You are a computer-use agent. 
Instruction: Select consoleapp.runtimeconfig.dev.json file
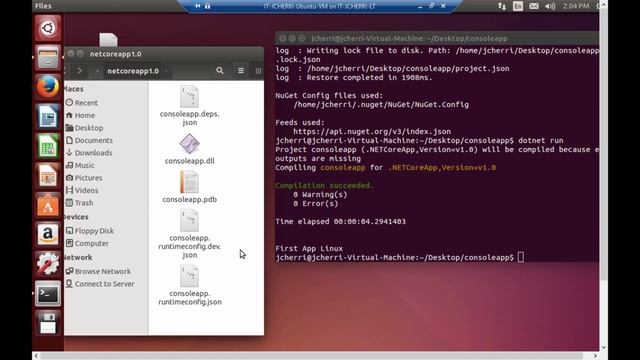(x=189, y=234)
